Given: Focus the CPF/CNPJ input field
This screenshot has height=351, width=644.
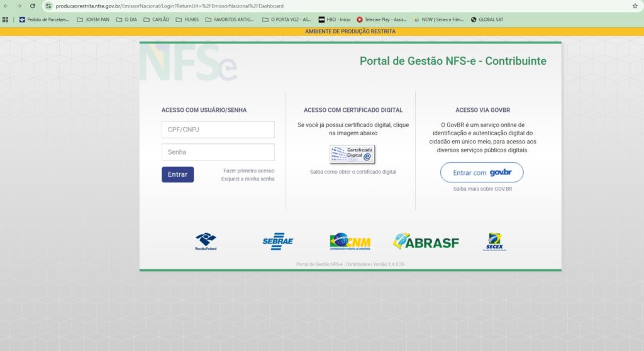Looking at the screenshot, I should click(218, 130).
